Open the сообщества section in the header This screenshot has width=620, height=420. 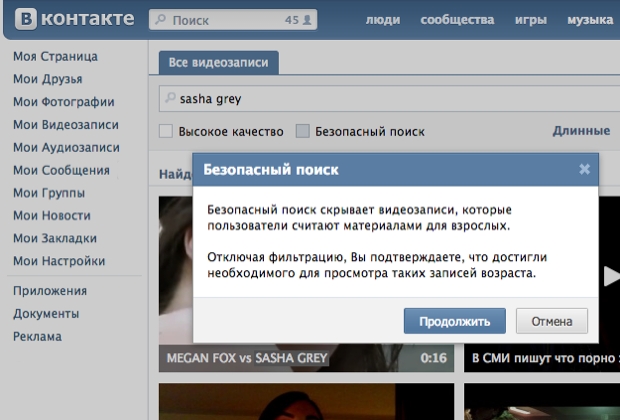(457, 19)
